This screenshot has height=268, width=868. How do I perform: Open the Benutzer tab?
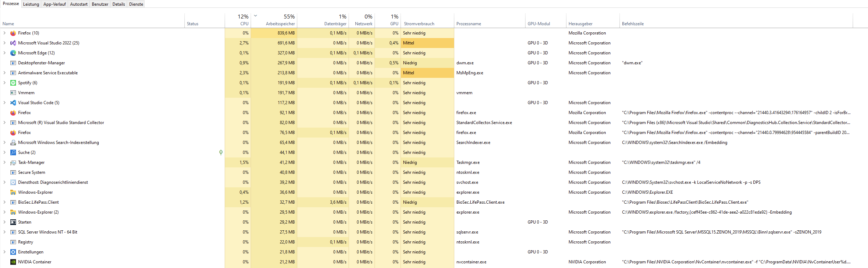(x=100, y=4)
